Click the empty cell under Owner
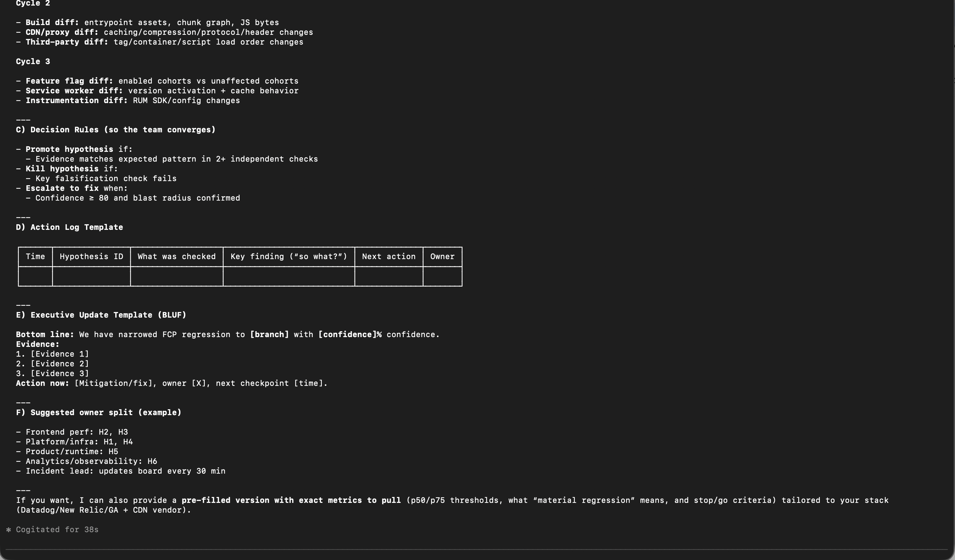This screenshot has width=955, height=560. point(442,276)
